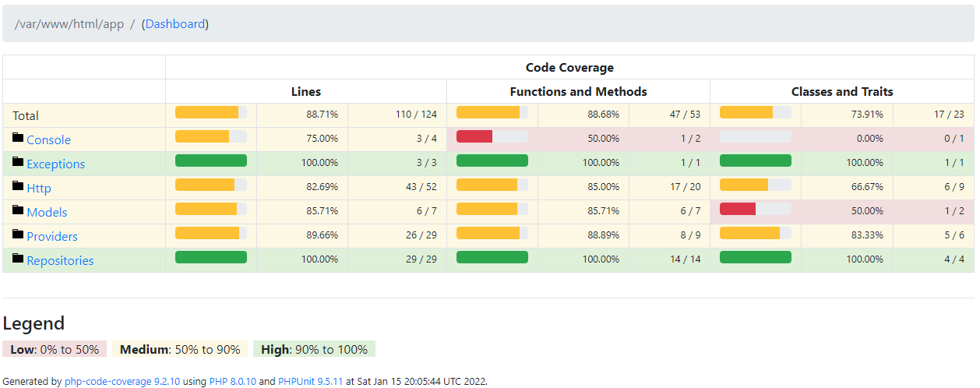980x388 pixels.
Task: Click the Low legend swatch
Action: [x=55, y=349]
